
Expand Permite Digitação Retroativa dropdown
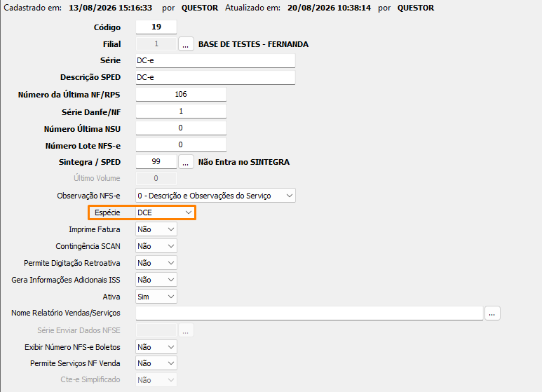pyautogui.click(x=156, y=263)
